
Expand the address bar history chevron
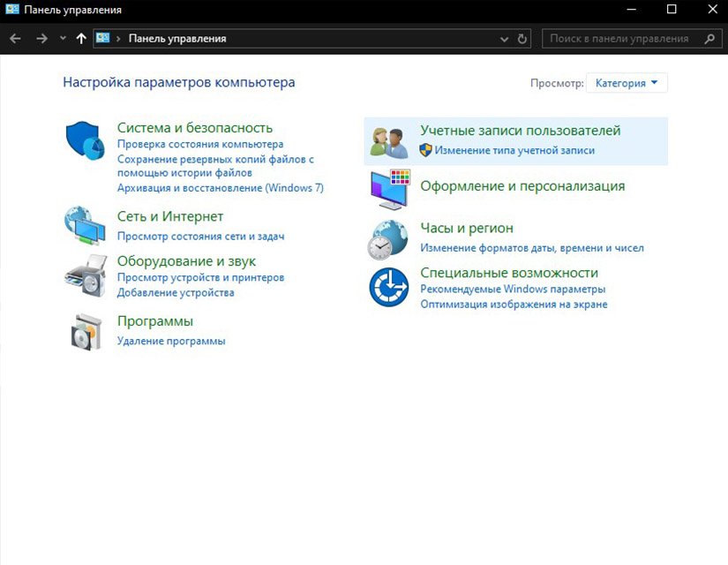tap(504, 40)
